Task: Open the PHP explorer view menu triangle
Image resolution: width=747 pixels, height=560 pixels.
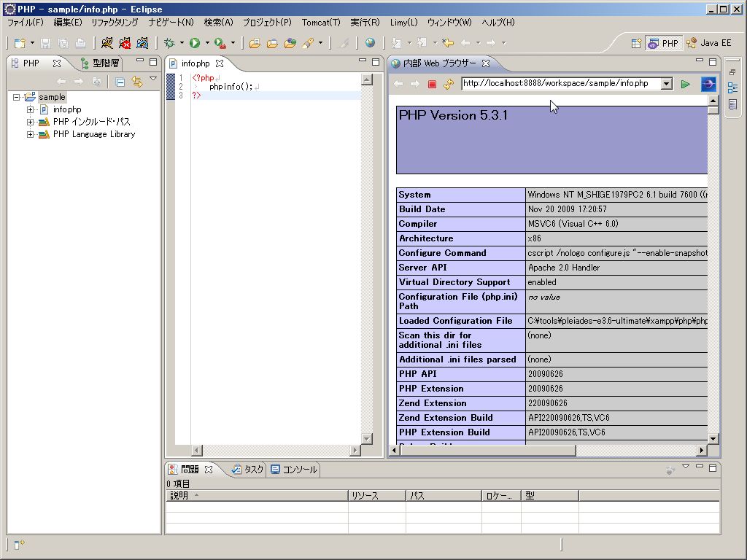Action: pyautogui.click(x=153, y=79)
